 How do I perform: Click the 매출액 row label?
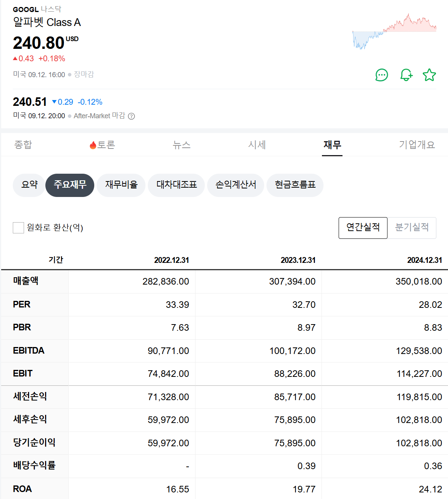(x=26, y=281)
